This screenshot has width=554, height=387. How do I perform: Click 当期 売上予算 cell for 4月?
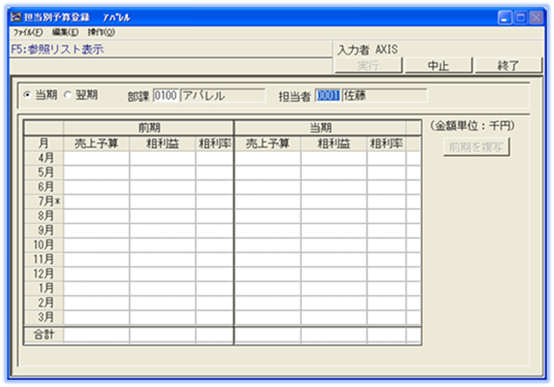click(x=267, y=158)
